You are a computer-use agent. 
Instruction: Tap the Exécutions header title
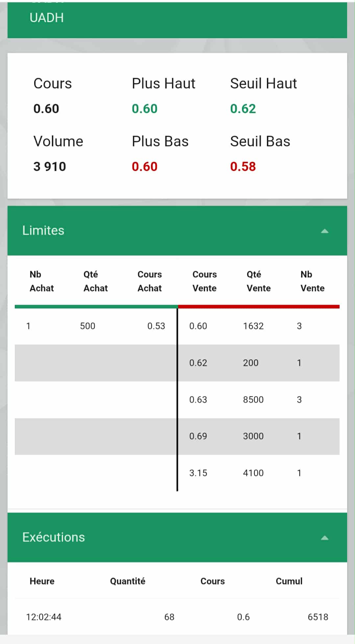click(54, 537)
